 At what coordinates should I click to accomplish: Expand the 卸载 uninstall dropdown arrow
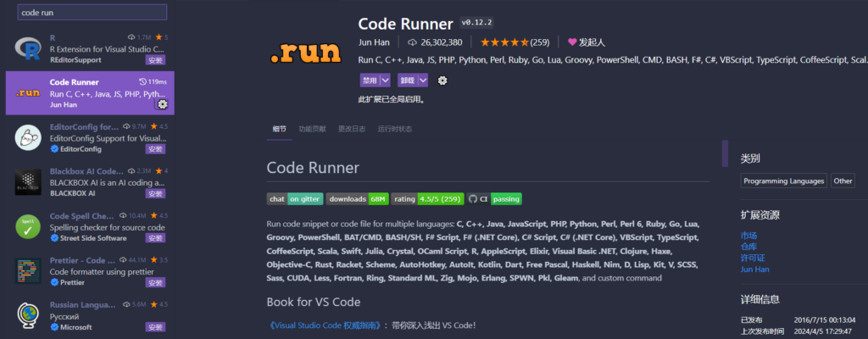(424, 81)
